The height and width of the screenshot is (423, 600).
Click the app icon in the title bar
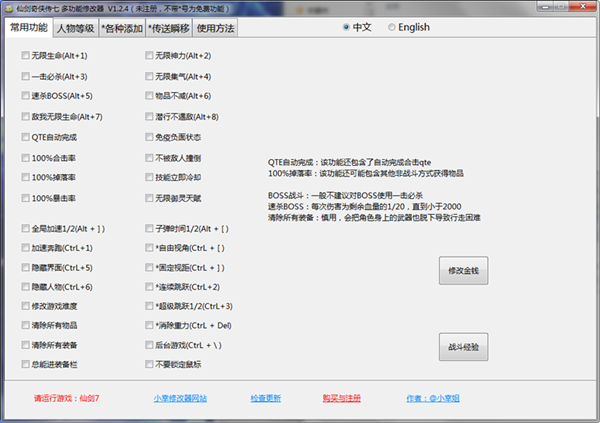[8, 8]
